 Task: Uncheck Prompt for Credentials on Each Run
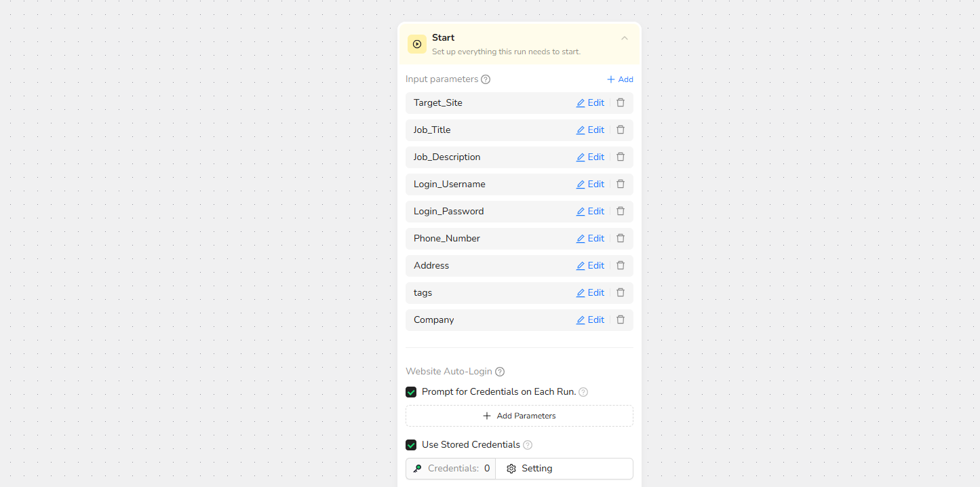tap(411, 392)
